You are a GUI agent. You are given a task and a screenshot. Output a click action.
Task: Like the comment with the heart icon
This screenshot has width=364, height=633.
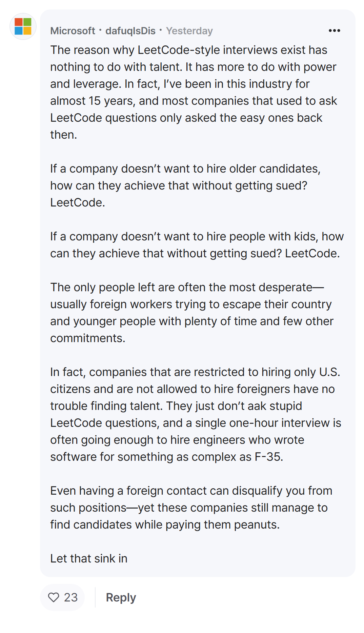point(54,597)
